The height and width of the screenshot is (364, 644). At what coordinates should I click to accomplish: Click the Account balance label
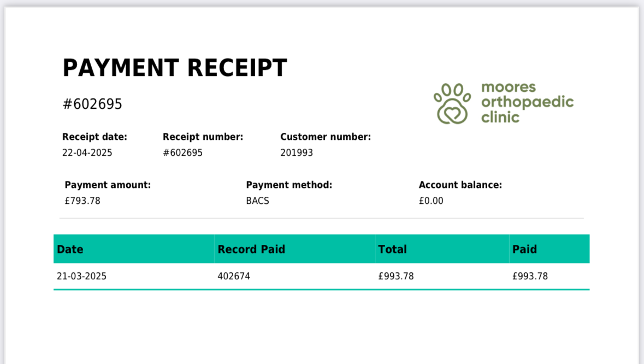click(x=460, y=185)
